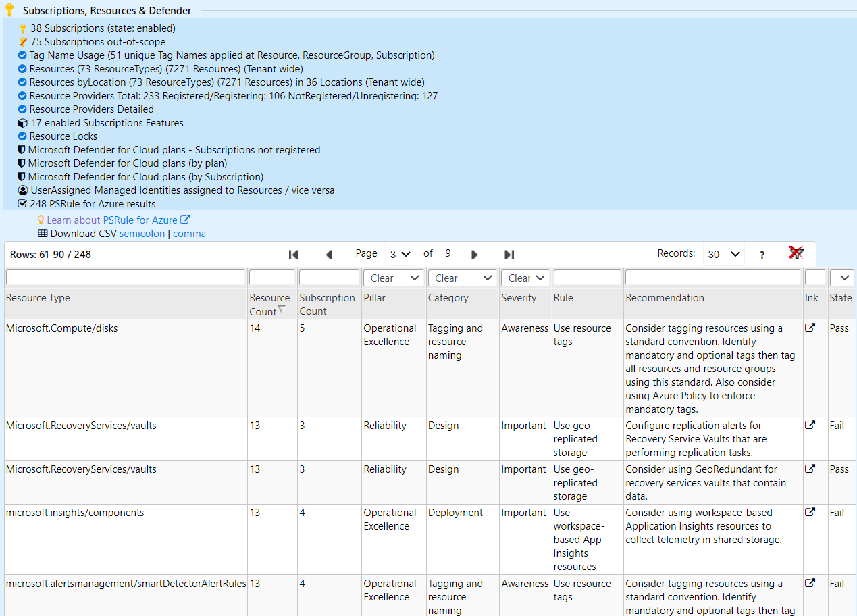Expand Defender for Cloud plans (by Subscription)
Viewport: 857px width, 616px height.
[x=145, y=177]
